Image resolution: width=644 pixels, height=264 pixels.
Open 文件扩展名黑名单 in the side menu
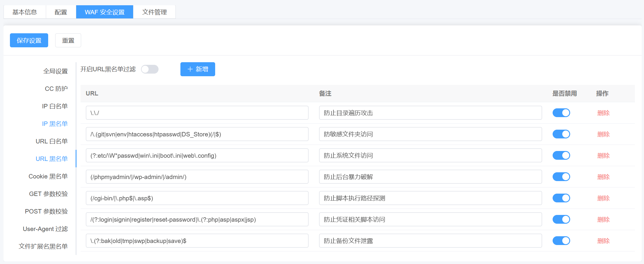(x=43, y=246)
